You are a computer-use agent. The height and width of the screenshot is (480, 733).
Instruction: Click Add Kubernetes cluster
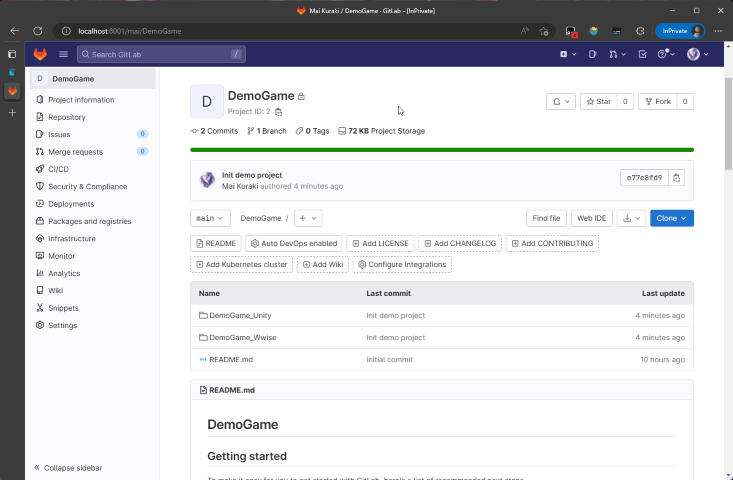tap(241, 265)
